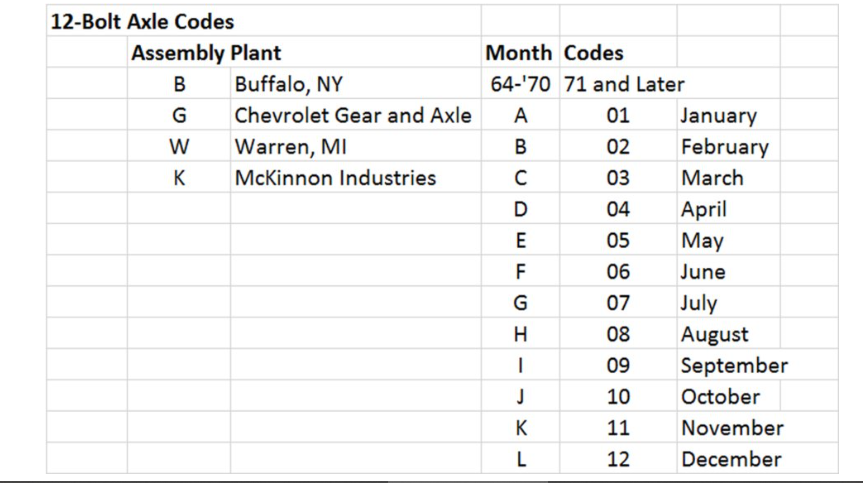863x483 pixels.
Task: Click the 'January' cell
Action: pyautogui.click(x=728, y=116)
